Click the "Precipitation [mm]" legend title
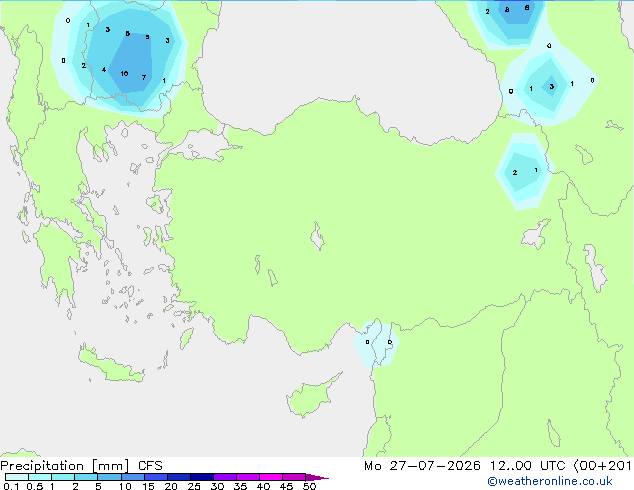The image size is (634, 490). click(65, 466)
